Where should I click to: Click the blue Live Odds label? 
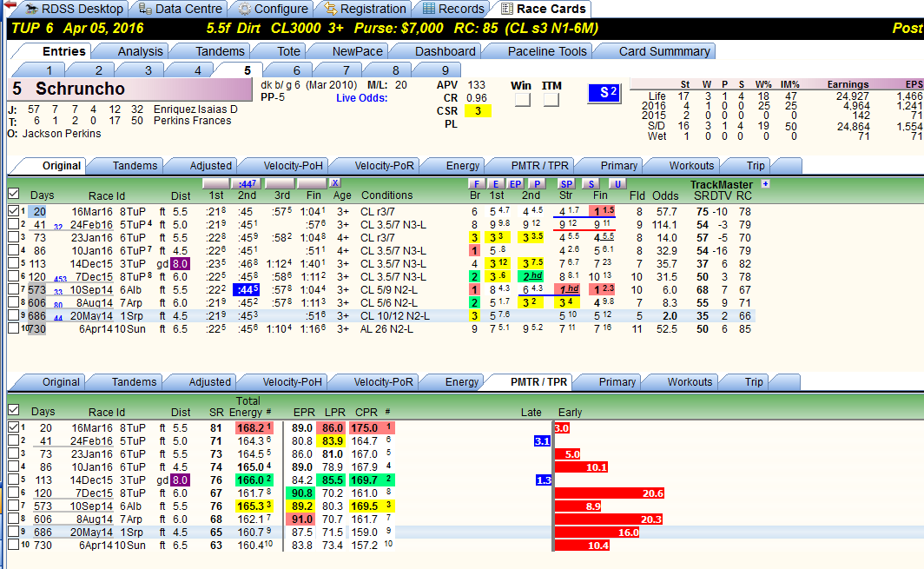362,98
